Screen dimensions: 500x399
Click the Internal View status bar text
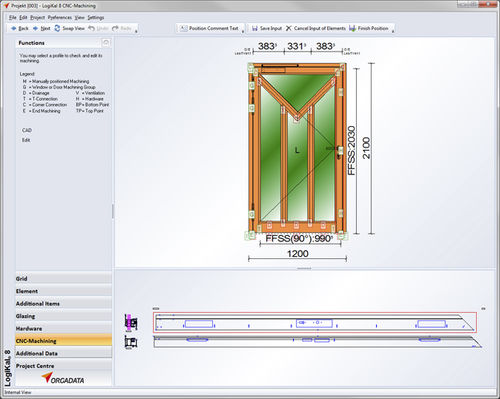pyautogui.click(x=18, y=392)
